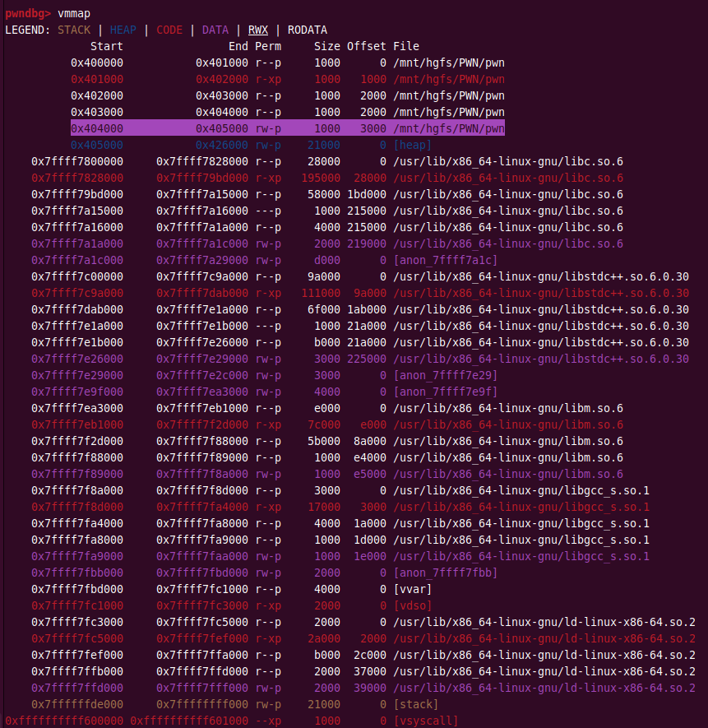Click ld-linux start address 0x7ffff7fc3000

77,622
